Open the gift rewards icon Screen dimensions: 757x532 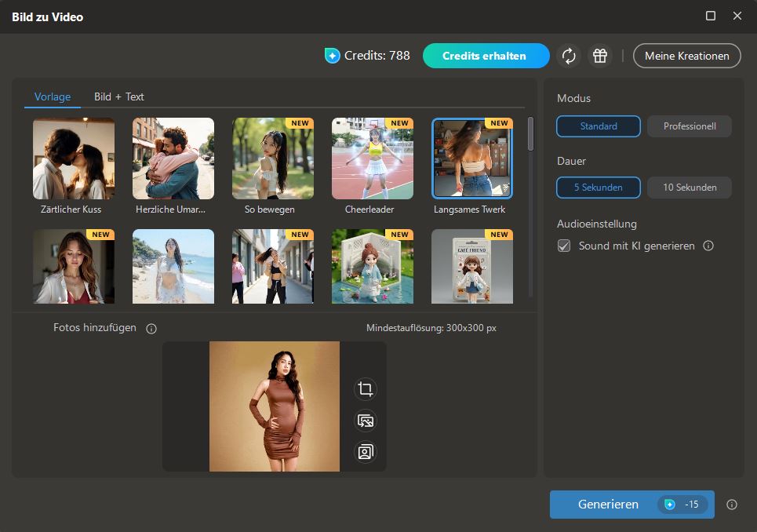click(600, 56)
